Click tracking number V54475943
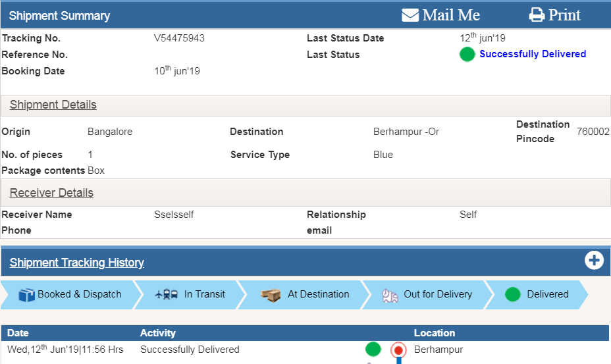611x364 pixels. coord(179,38)
